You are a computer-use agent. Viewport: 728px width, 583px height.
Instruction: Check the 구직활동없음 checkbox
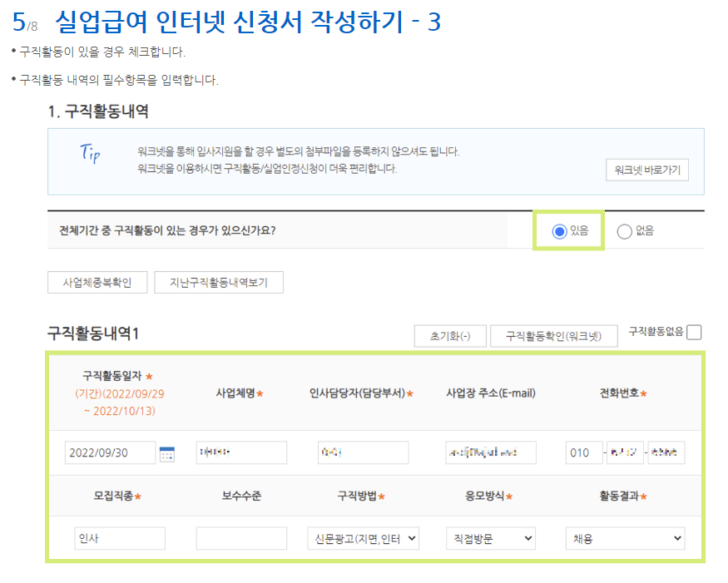(x=694, y=333)
